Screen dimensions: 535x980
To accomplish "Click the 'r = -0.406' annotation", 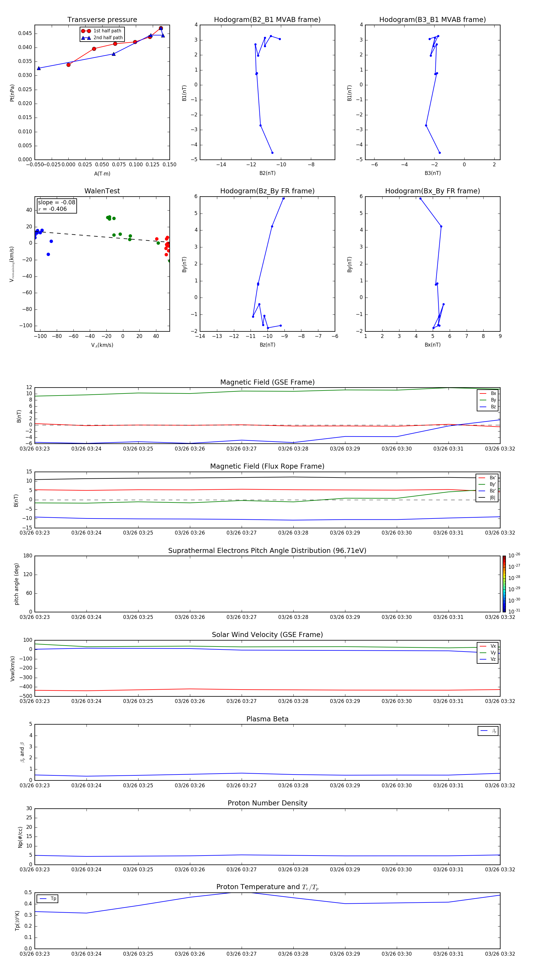I will pos(53,209).
